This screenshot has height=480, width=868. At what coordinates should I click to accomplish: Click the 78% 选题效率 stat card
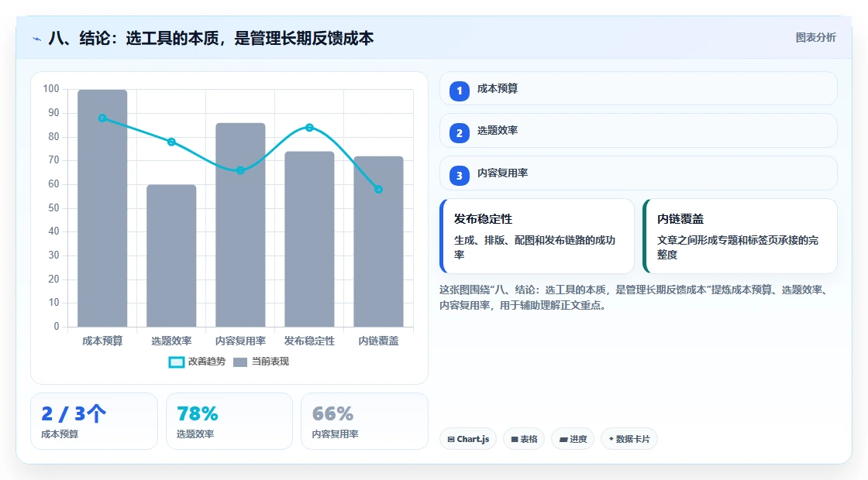pyautogui.click(x=229, y=421)
